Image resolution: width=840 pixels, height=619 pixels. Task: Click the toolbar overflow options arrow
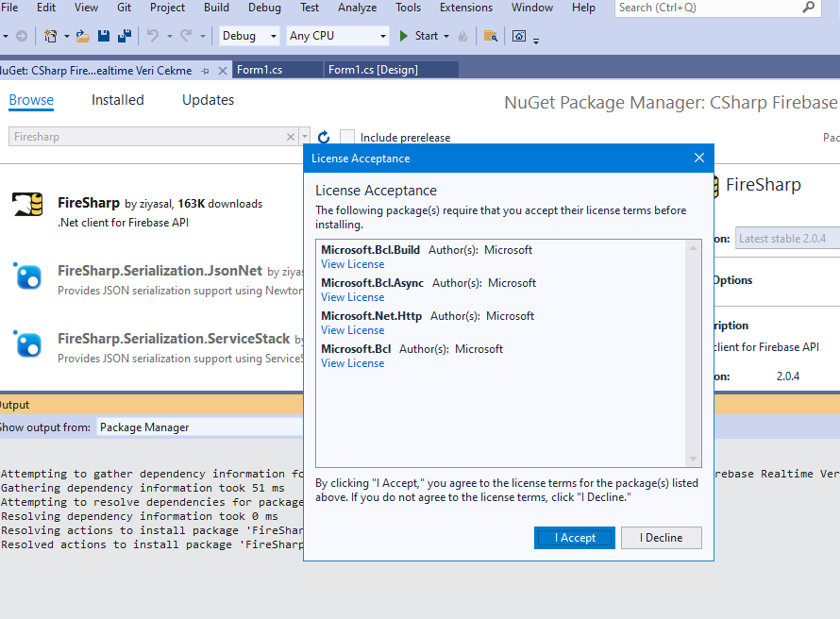click(x=536, y=41)
